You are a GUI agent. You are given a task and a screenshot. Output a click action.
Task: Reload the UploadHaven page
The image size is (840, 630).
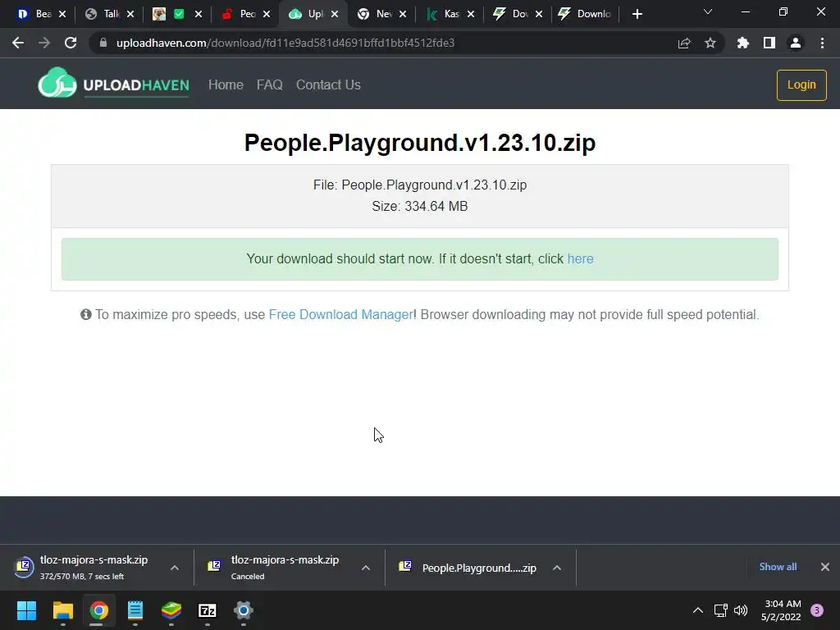tap(71, 43)
